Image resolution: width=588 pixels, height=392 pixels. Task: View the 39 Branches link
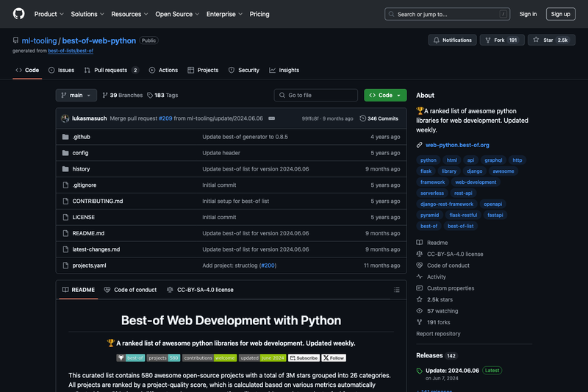click(123, 96)
